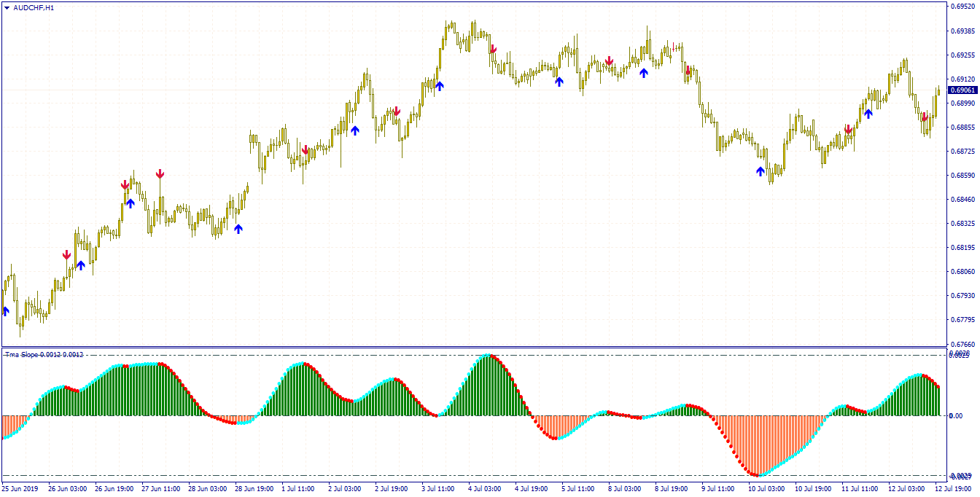Image resolution: width=980 pixels, height=497 pixels.
Task: Click the 12 Jul 19:00 time label
Action: pos(953,489)
